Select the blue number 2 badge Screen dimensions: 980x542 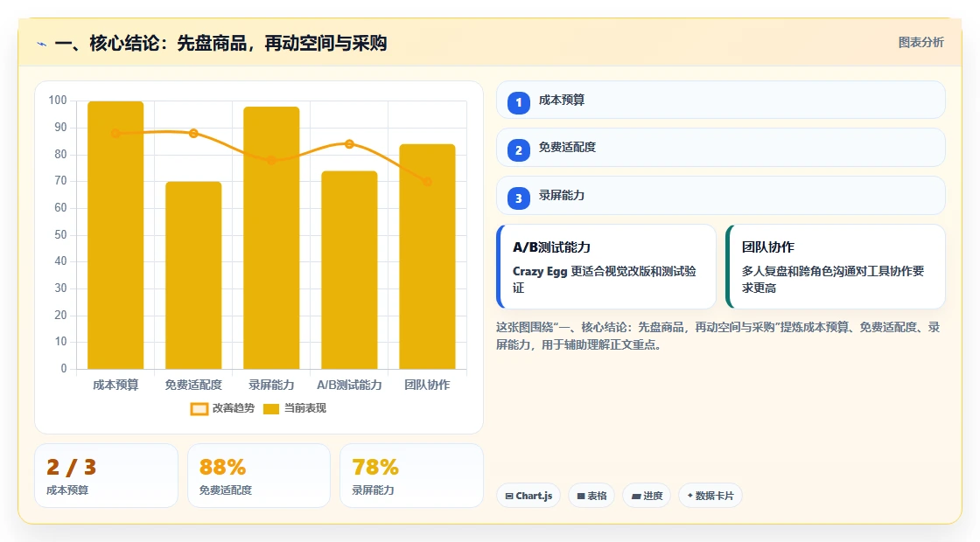pyautogui.click(x=518, y=150)
